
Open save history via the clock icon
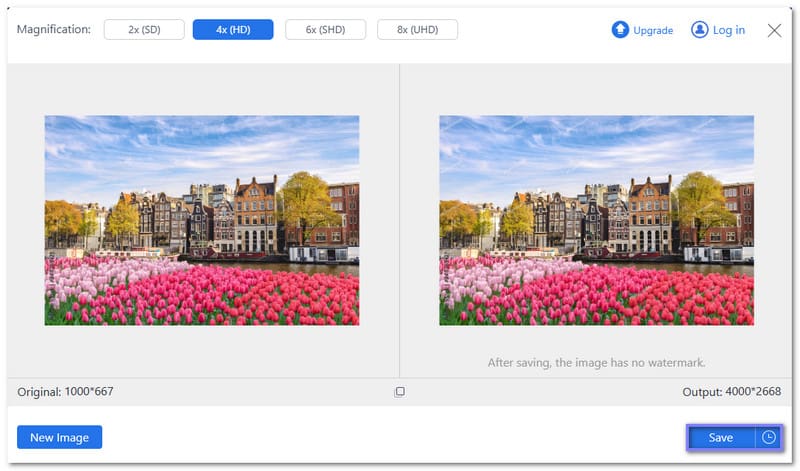(768, 437)
